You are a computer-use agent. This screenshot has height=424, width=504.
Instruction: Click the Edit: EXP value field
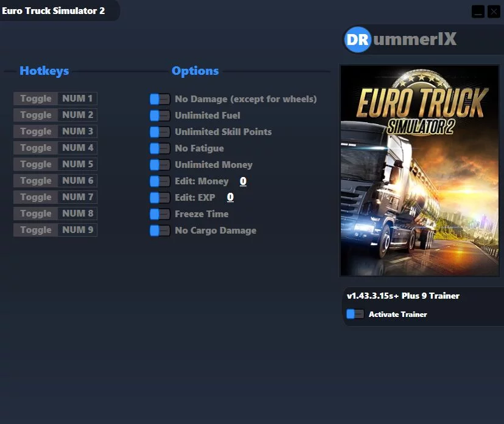pos(230,197)
